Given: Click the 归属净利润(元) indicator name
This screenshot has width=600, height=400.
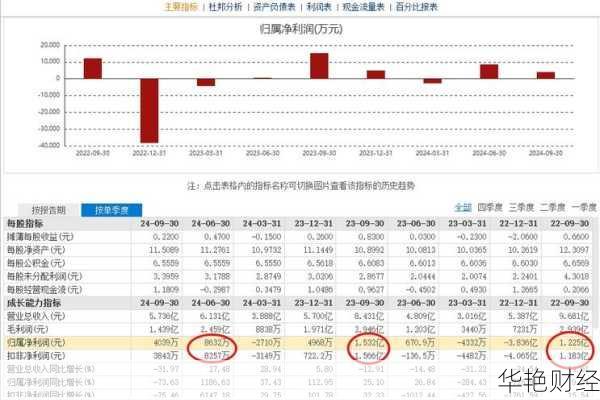Looking at the screenshot, I should click(36, 343).
